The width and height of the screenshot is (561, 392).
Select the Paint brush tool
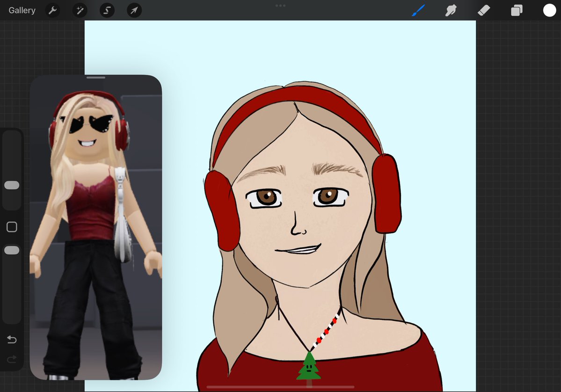point(418,10)
